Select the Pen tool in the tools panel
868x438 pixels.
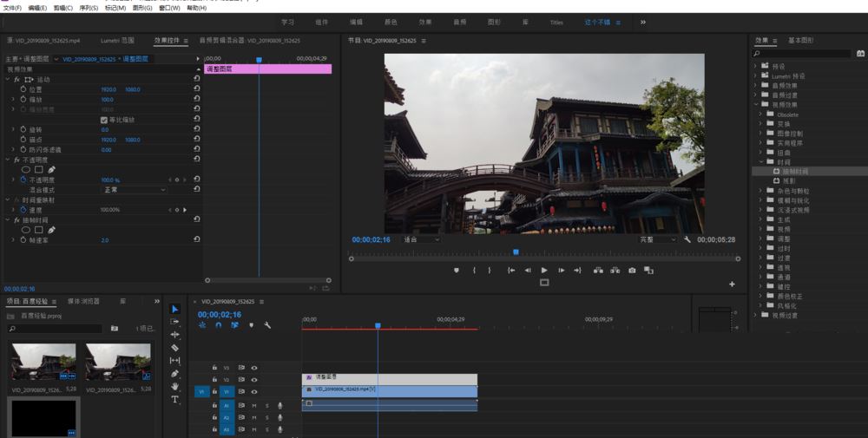pyautogui.click(x=174, y=373)
